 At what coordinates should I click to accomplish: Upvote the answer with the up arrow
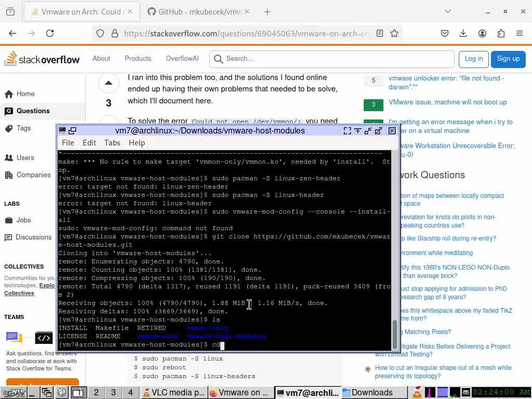click(x=109, y=83)
